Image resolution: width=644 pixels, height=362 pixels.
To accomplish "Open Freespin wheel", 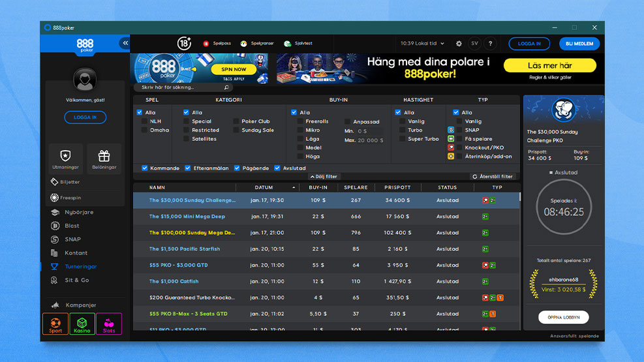I will coord(66,198).
